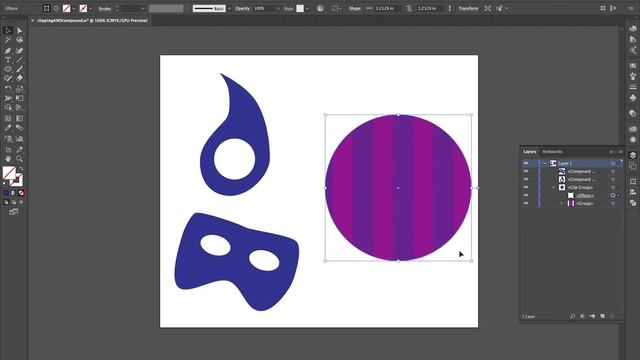Select the Paintbrush tool
The width and height of the screenshot is (640, 360).
coord(19,69)
